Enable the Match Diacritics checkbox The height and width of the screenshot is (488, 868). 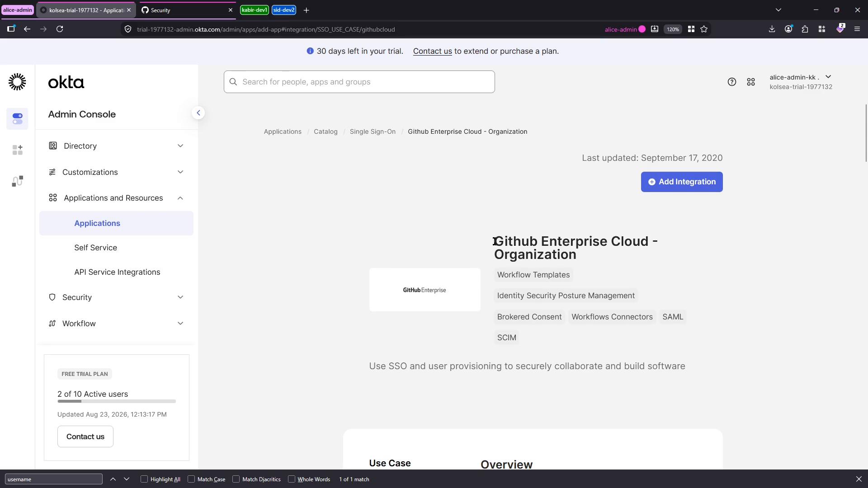236,479
